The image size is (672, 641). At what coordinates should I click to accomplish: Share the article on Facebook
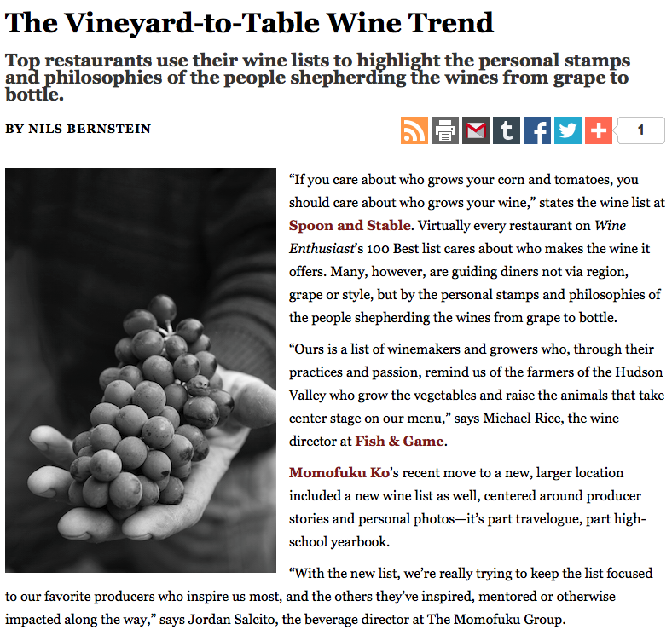coord(537,130)
